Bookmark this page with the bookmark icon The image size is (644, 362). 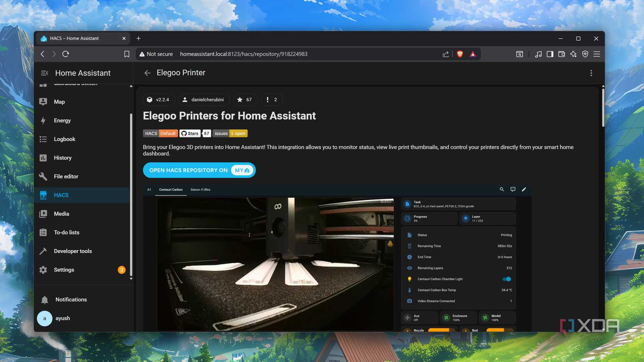[x=126, y=54]
